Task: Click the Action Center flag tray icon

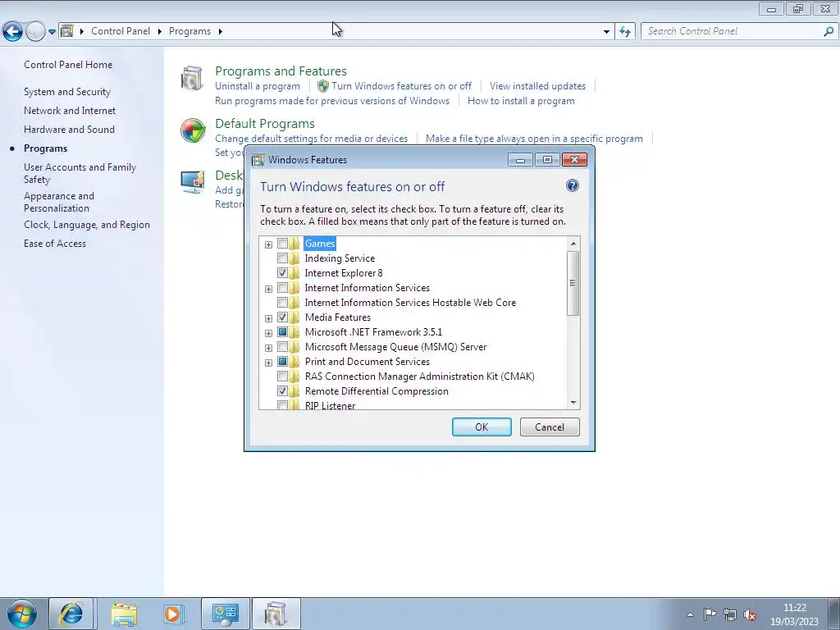Action: pos(710,614)
